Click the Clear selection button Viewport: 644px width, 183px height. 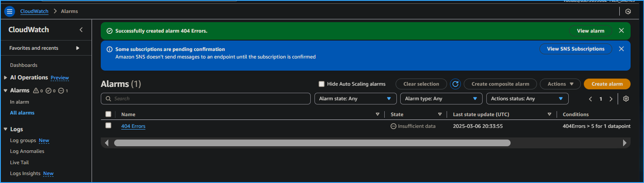[422, 84]
